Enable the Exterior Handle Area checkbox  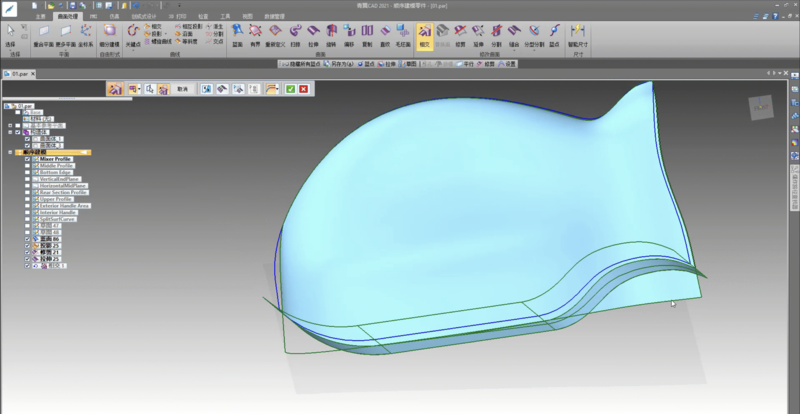pyautogui.click(x=27, y=205)
